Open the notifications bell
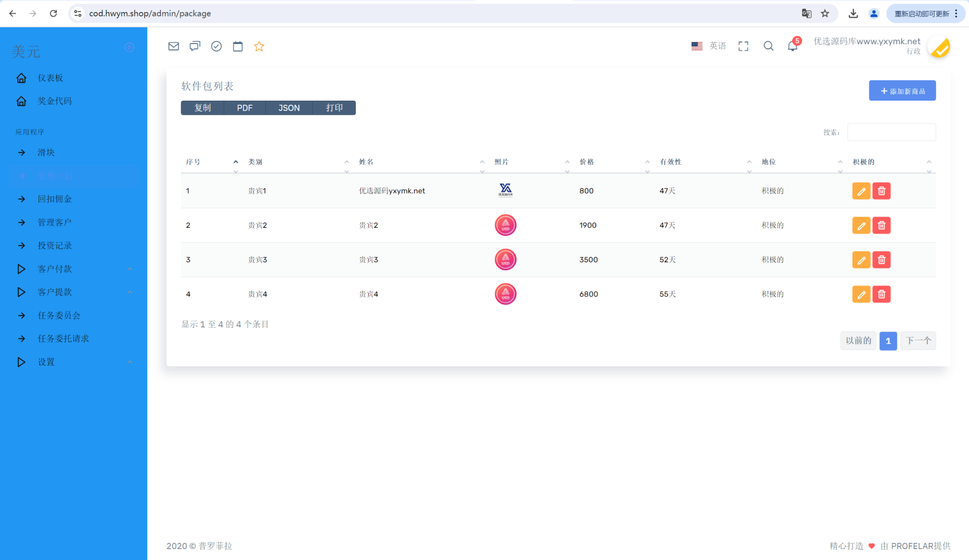969x560 pixels. click(x=792, y=46)
